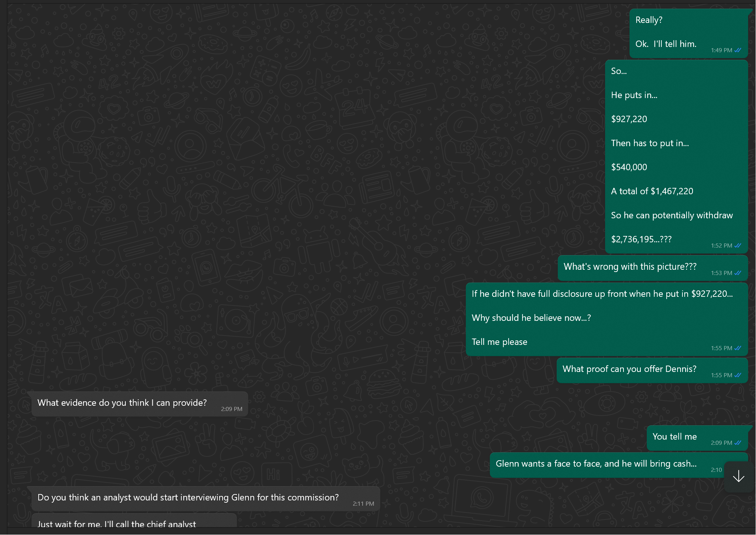Click the '$927,220' line in the message
Image resolution: width=756 pixels, height=535 pixels.
click(x=629, y=119)
